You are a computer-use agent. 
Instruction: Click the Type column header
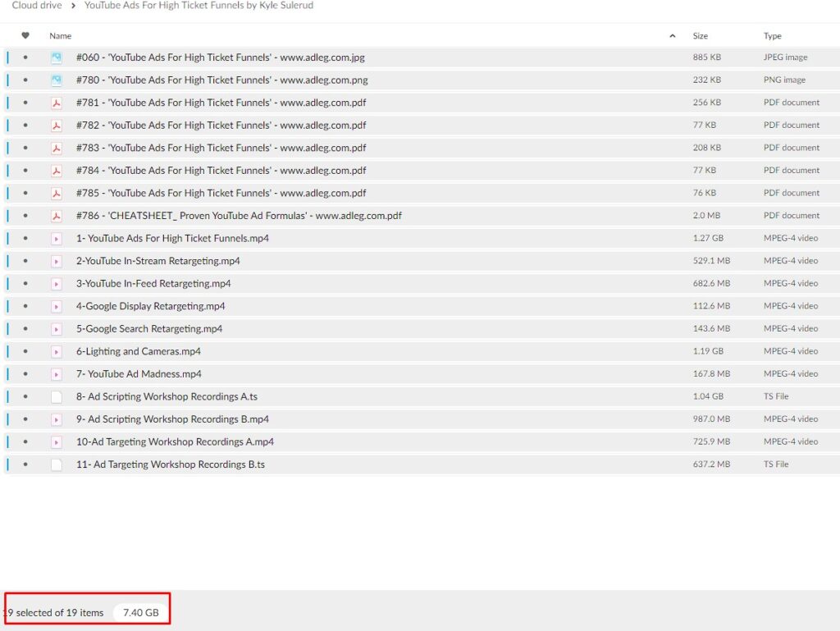coord(772,35)
